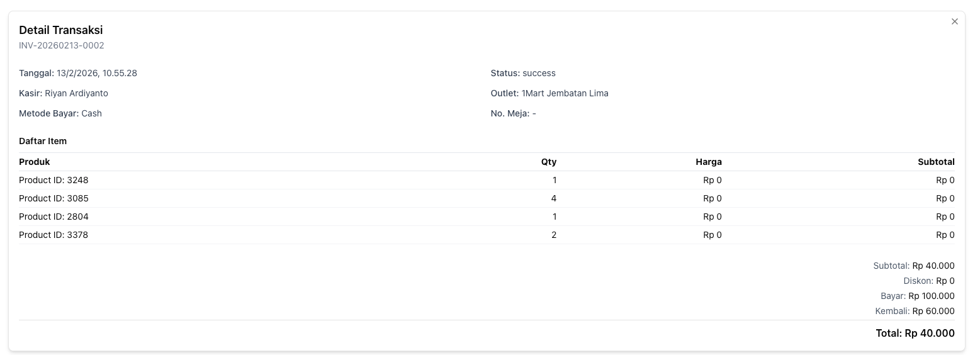Image resolution: width=980 pixels, height=355 pixels.
Task: Click the Diskon Rp 0 line
Action: click(x=928, y=281)
